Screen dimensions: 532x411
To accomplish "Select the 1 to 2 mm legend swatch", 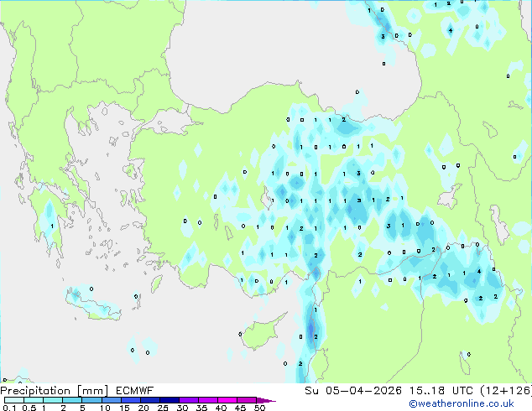I will (x=53, y=400).
